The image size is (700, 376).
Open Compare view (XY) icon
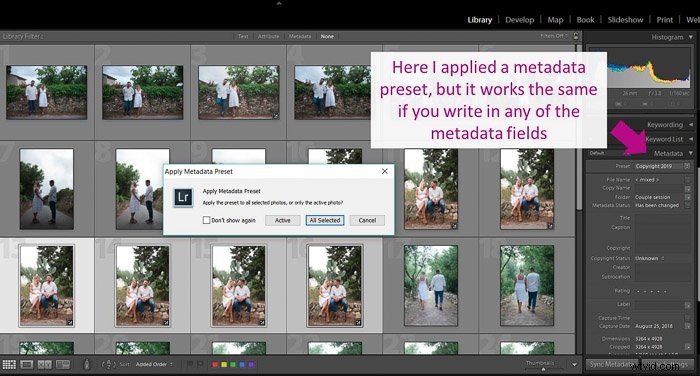45,364
